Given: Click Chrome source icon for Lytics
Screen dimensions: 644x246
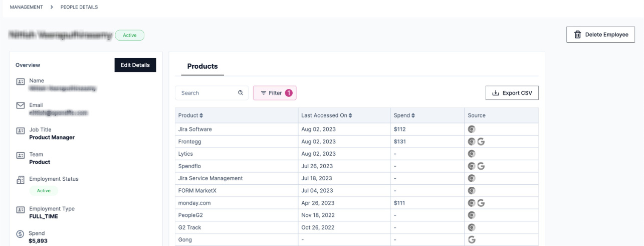Looking at the screenshot, I should point(471,154).
